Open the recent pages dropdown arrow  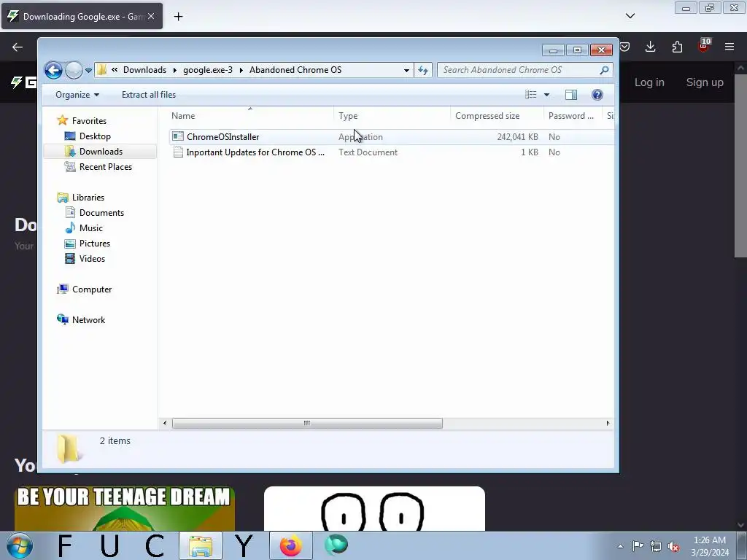[x=88, y=71]
